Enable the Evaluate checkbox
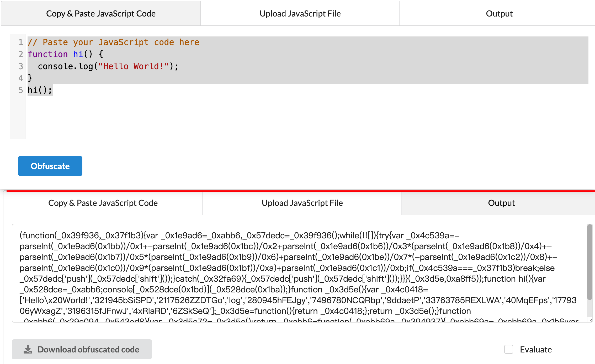The width and height of the screenshot is (595, 364). pyautogui.click(x=508, y=349)
